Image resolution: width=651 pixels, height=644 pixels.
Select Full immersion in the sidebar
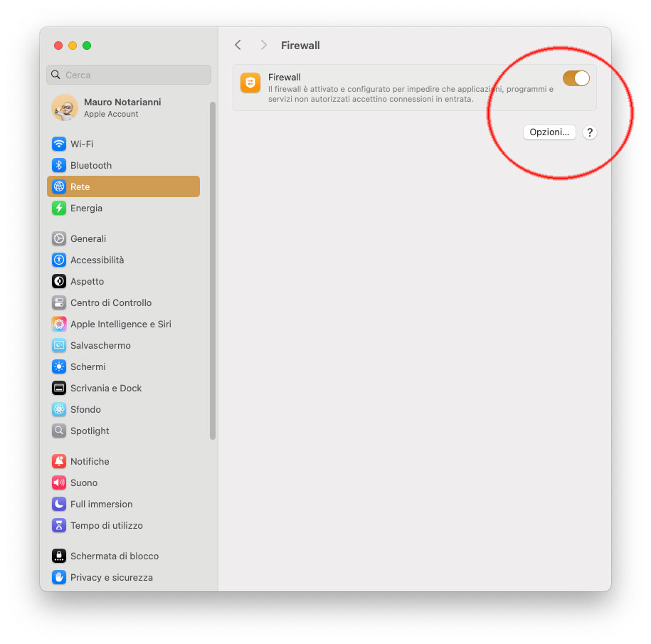pyautogui.click(x=123, y=504)
